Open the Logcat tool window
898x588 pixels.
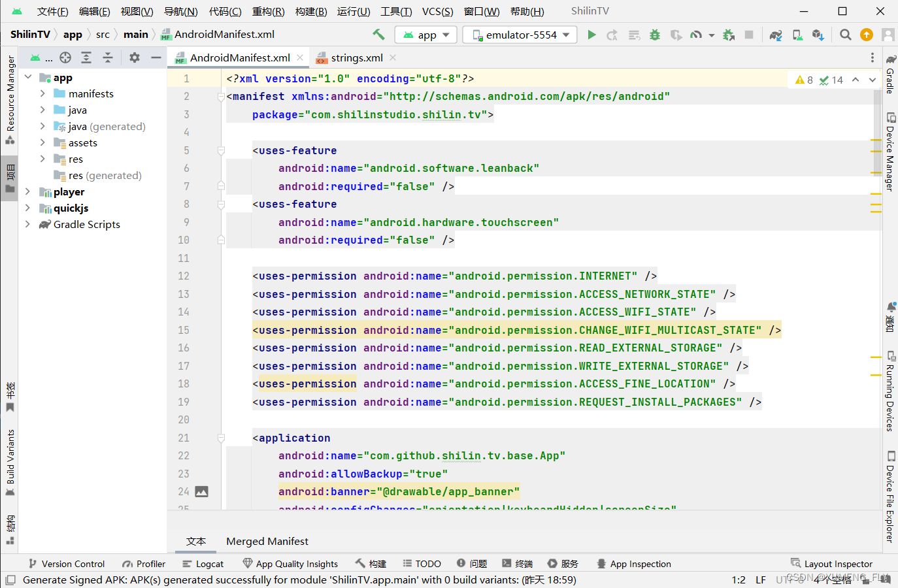tap(203, 564)
